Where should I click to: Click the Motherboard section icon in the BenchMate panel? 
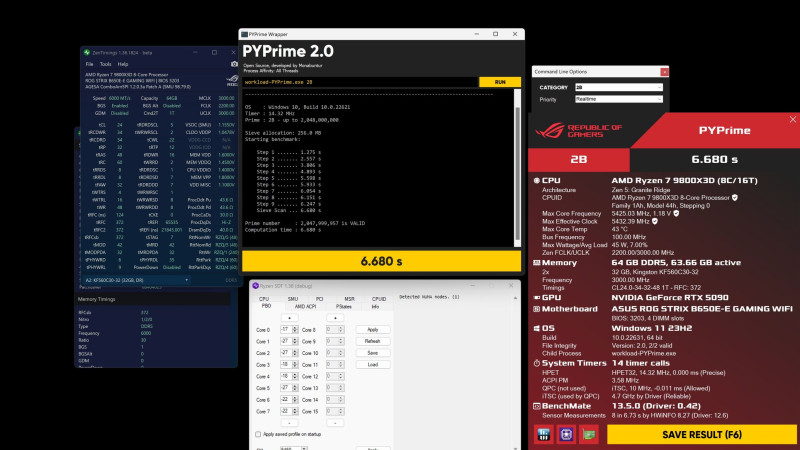(537, 309)
